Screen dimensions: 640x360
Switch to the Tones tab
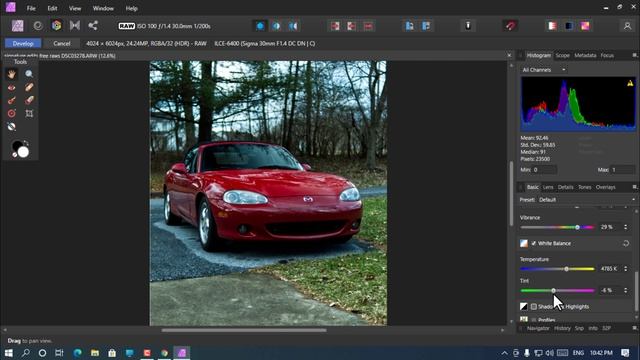tap(584, 187)
